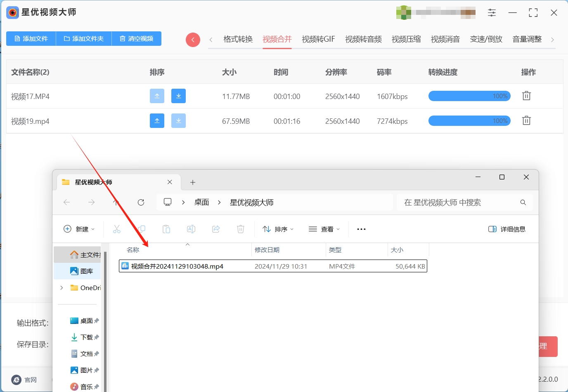Move 视频17.MP4 down in order
This screenshot has width=568, height=392.
click(x=178, y=96)
